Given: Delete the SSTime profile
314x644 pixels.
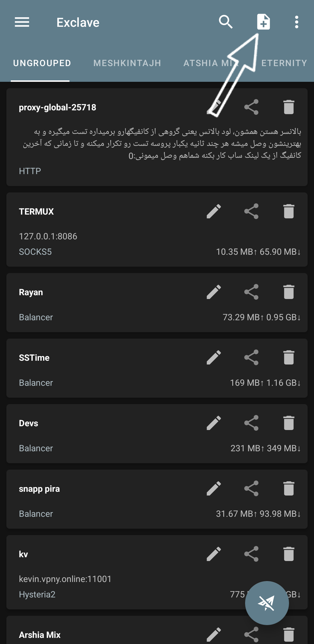Looking at the screenshot, I should point(289,358).
